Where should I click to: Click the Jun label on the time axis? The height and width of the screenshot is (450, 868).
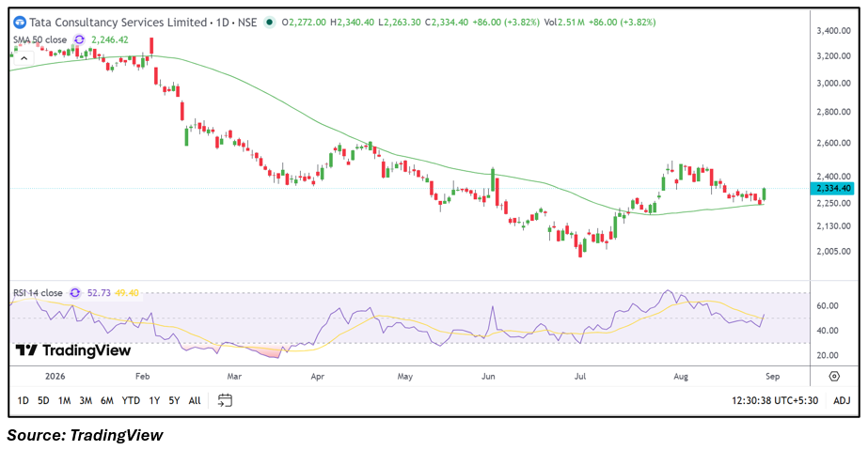click(488, 377)
